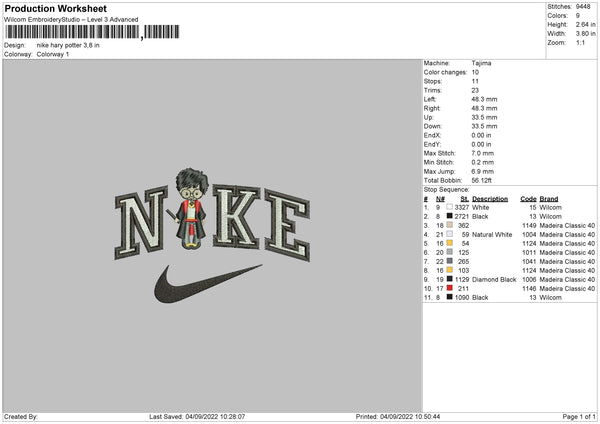This screenshot has width=600, height=424.
Task: Click the St. column header
Action: (x=465, y=199)
